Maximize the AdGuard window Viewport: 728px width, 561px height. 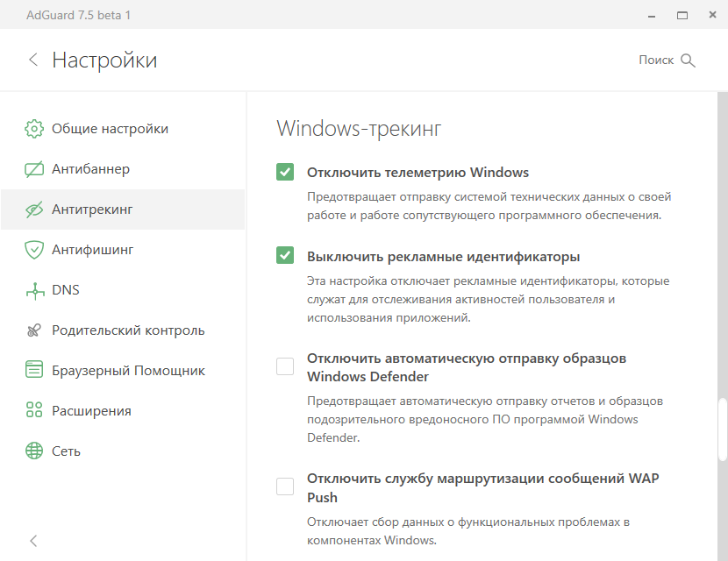[682, 15]
